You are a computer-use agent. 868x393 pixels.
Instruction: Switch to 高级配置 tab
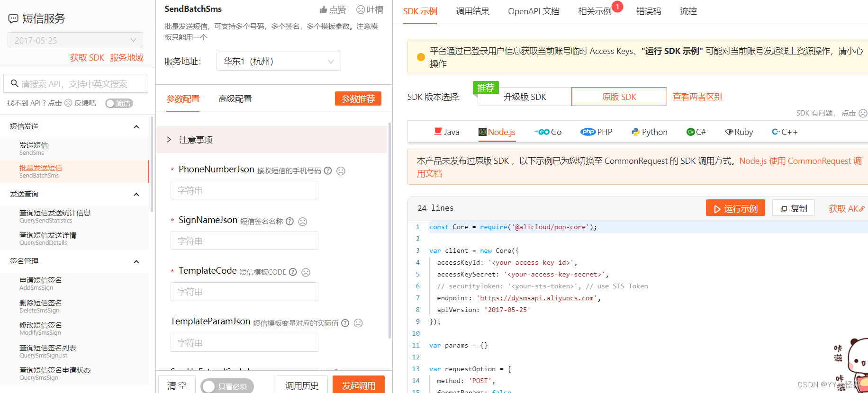[235, 99]
